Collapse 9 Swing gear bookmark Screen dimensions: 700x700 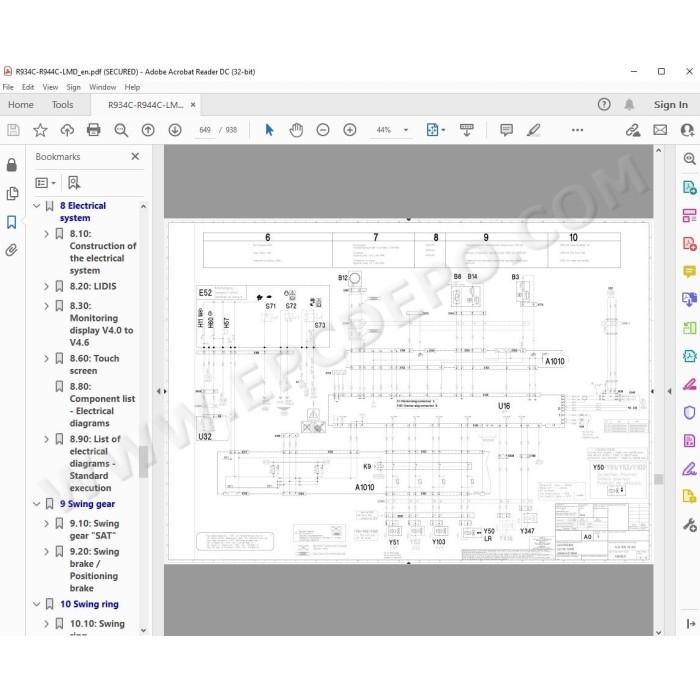(x=37, y=504)
